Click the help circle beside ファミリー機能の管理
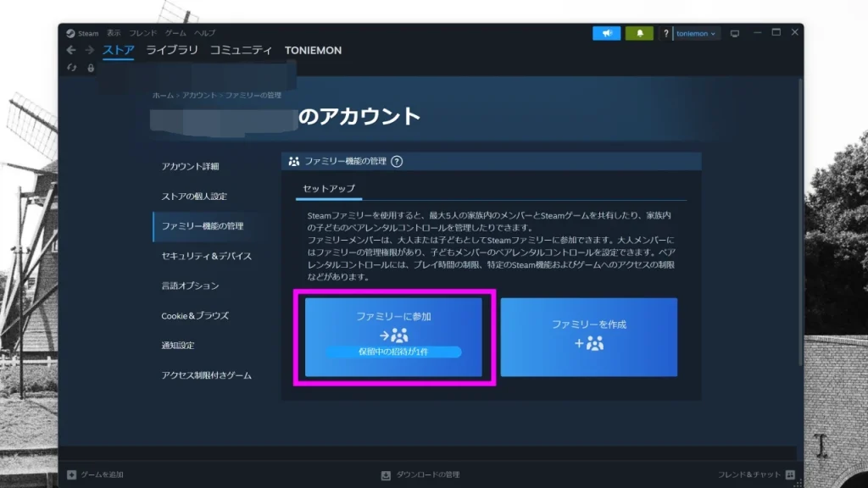 397,162
